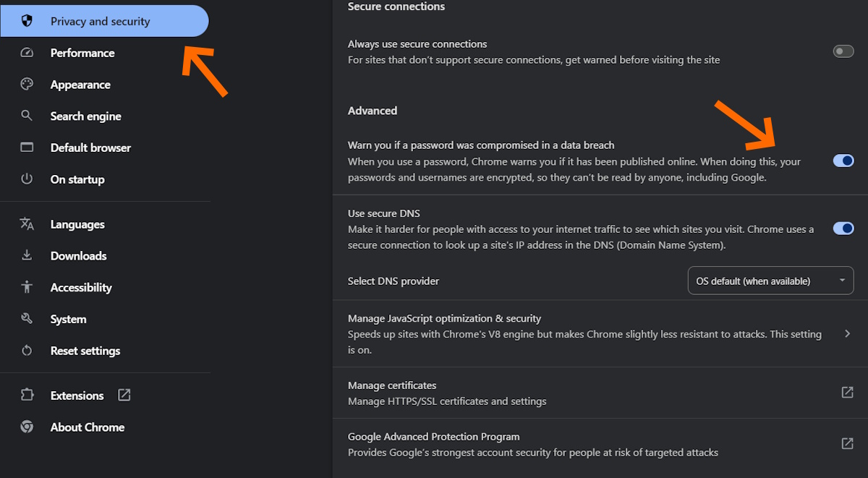Expand Manage JavaScript optimization & security settings

[848, 333]
